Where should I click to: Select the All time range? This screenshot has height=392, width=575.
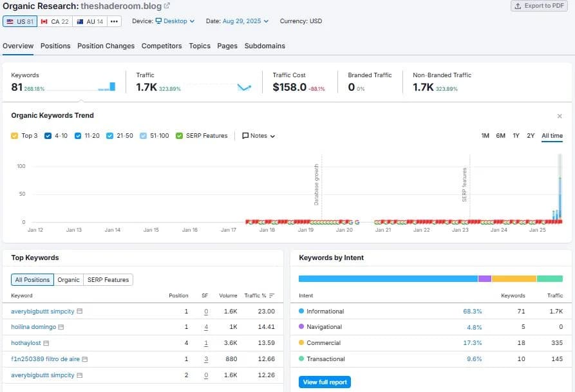click(x=552, y=136)
